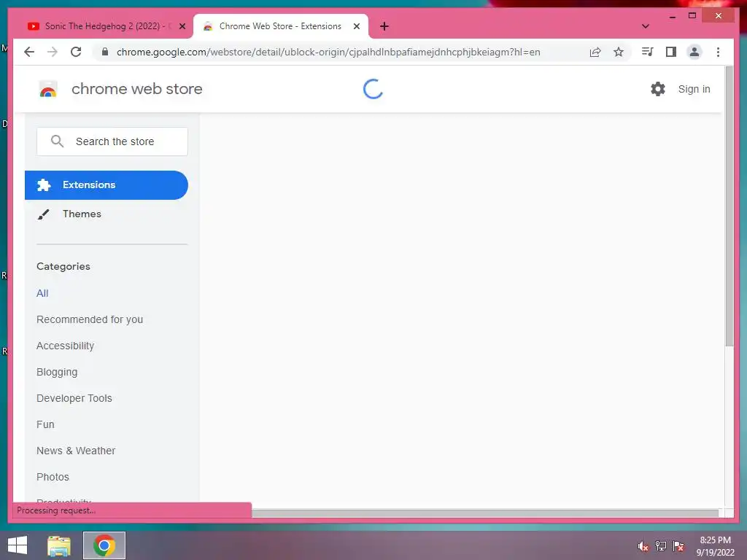Go back using the browser back arrow
This screenshot has width=747, height=560.
tap(29, 52)
